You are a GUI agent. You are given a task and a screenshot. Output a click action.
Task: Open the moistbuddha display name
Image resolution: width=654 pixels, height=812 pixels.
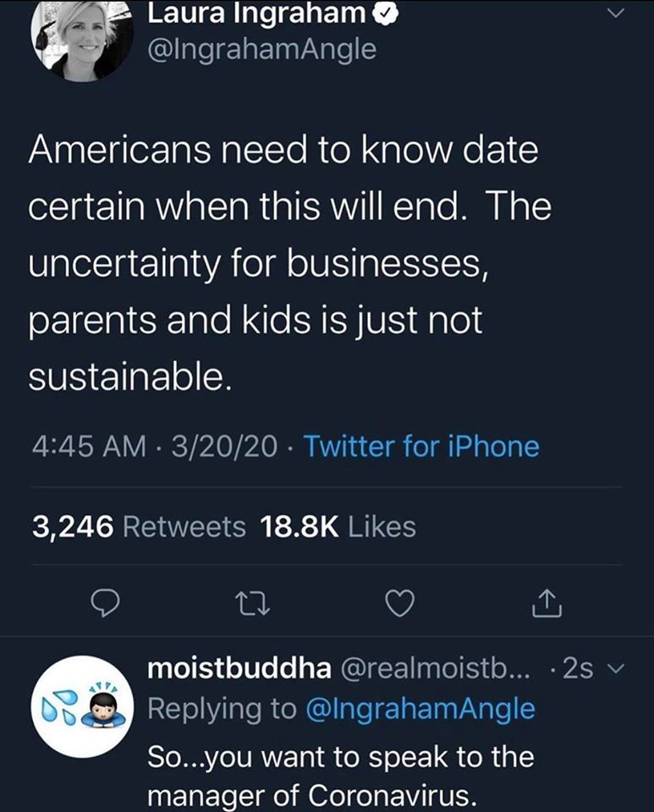[x=239, y=668]
